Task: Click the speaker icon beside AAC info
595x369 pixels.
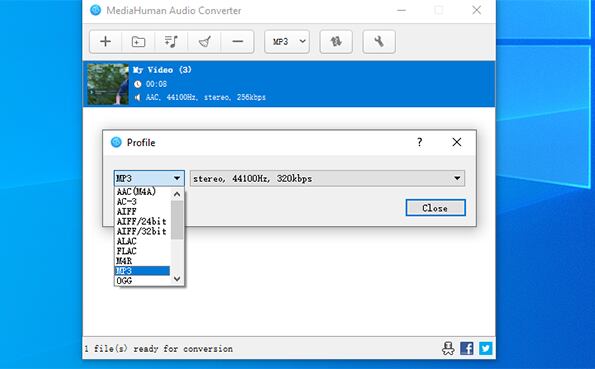Action: coord(137,98)
